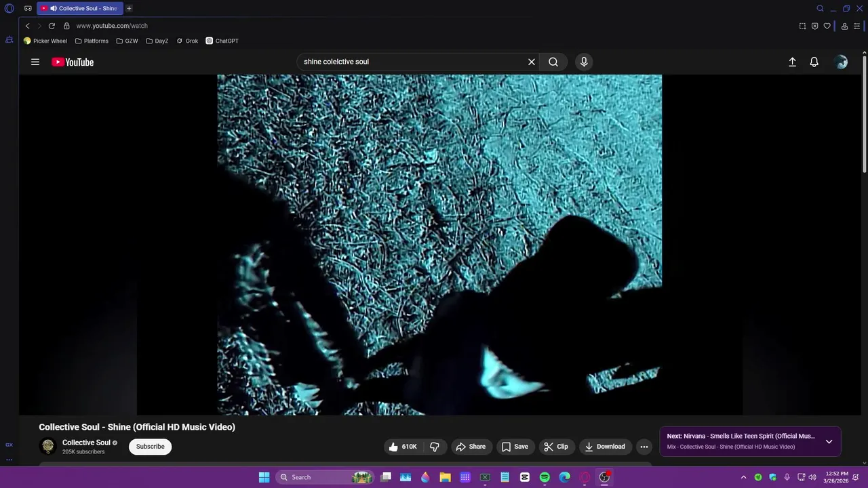Open the account avatar menu
Screen dimensions: 868x488
point(842,62)
